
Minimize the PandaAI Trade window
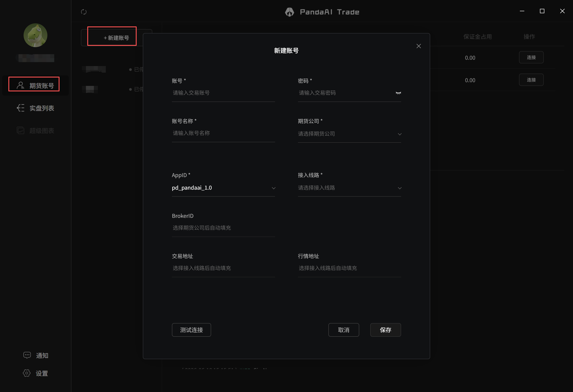coord(522,11)
